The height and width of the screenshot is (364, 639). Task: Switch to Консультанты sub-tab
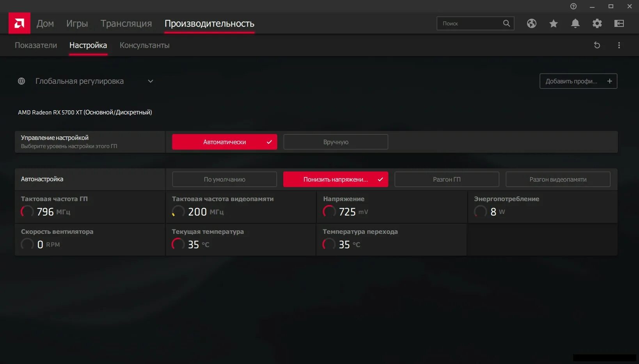(145, 45)
